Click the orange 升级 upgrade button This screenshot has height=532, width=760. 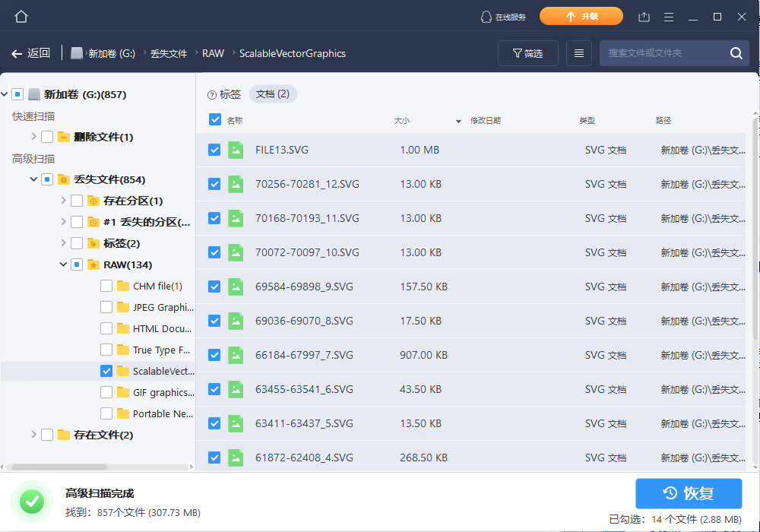(581, 17)
